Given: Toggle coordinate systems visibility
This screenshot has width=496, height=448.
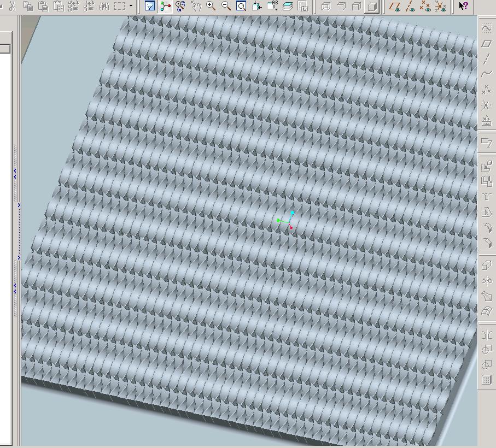Looking at the screenshot, I should 440,6.
